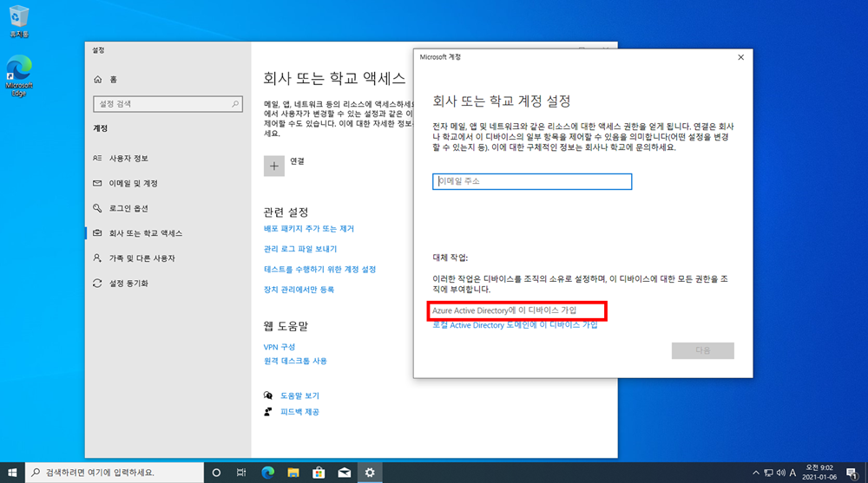Click 피드백 제공 link
The image size is (868, 483).
coord(299,412)
